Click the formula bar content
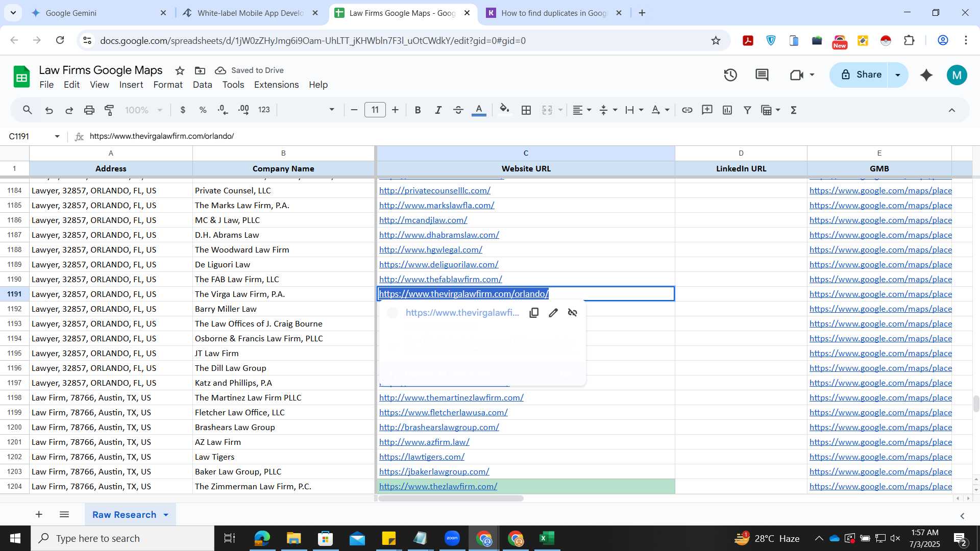 [x=162, y=136]
